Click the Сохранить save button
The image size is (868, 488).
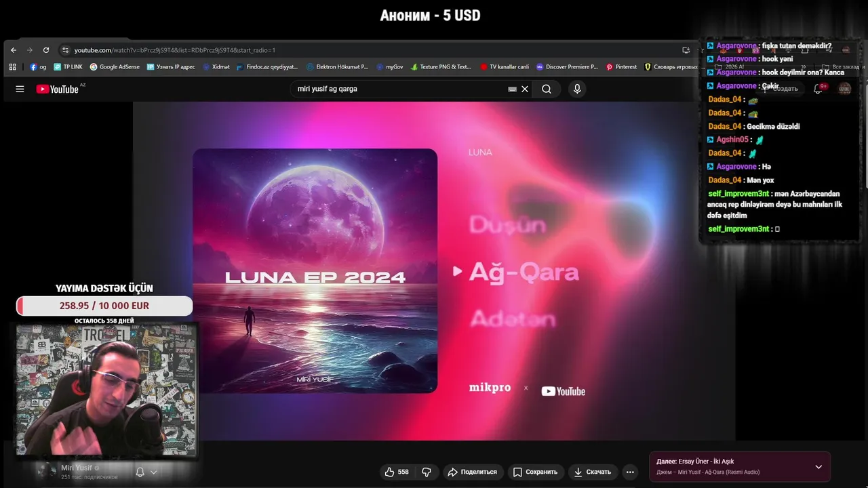(535, 472)
